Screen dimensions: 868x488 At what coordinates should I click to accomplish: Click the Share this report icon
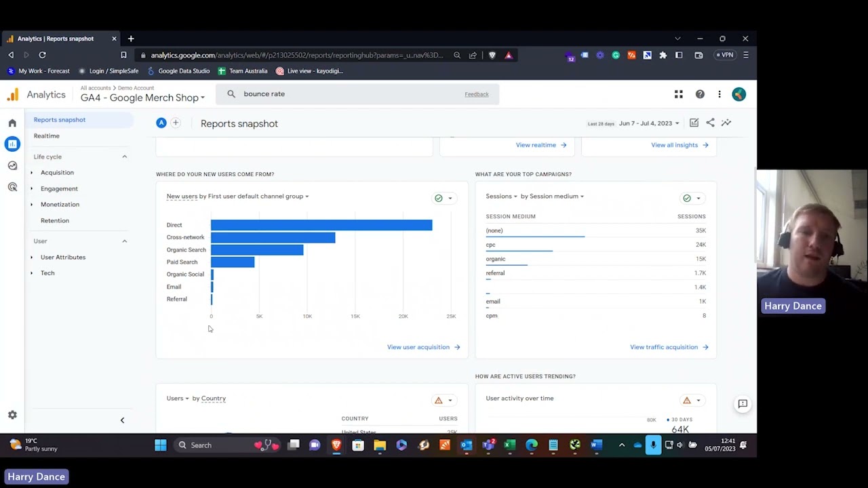pyautogui.click(x=710, y=123)
